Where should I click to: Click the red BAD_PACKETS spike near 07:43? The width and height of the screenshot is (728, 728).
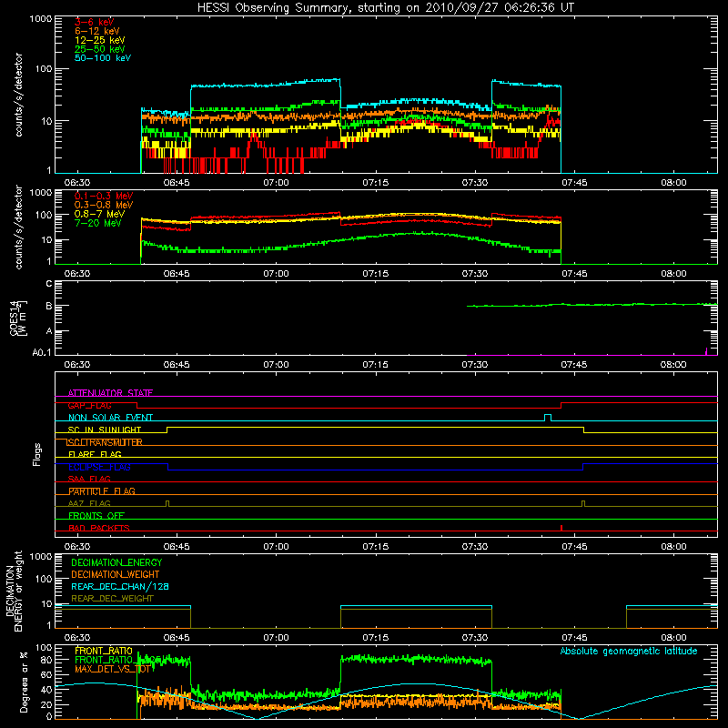(x=561, y=528)
